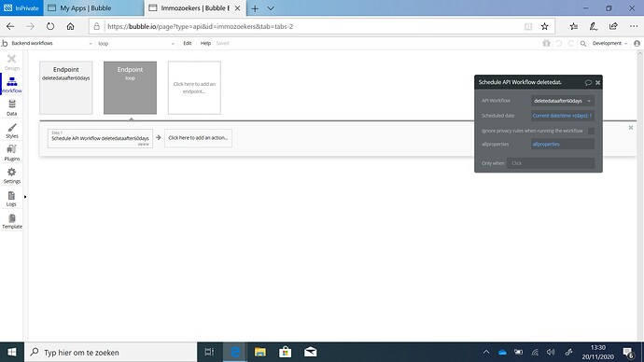644x362 pixels.
Task: Toggle reading view icon in address bar
Action: pyautogui.click(x=528, y=26)
